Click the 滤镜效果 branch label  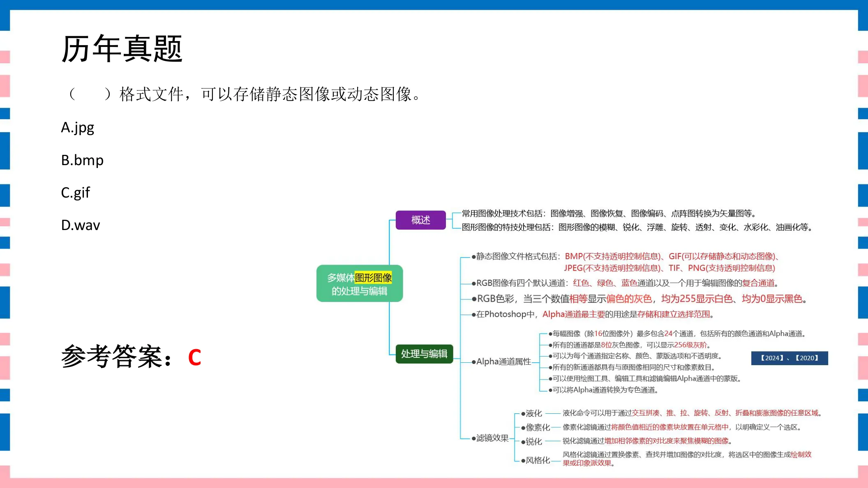(x=490, y=438)
